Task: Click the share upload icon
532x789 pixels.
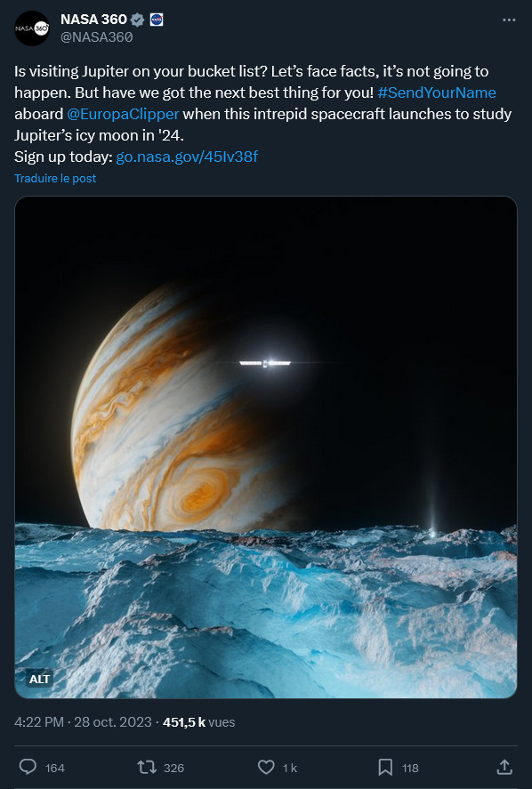Action: click(504, 767)
